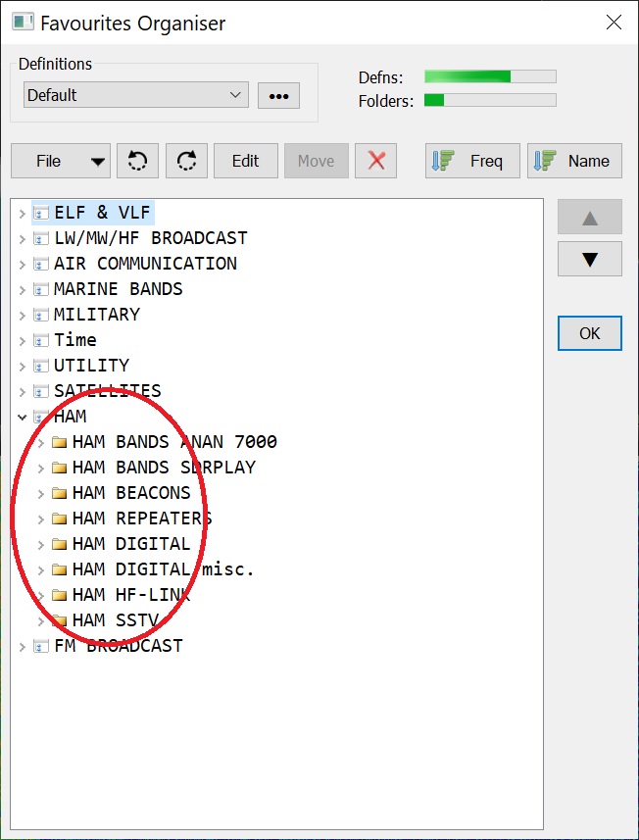Expand the LW/MW/HF BROADCAST node
Viewport: 639px width, 840px height.
click(x=23, y=238)
